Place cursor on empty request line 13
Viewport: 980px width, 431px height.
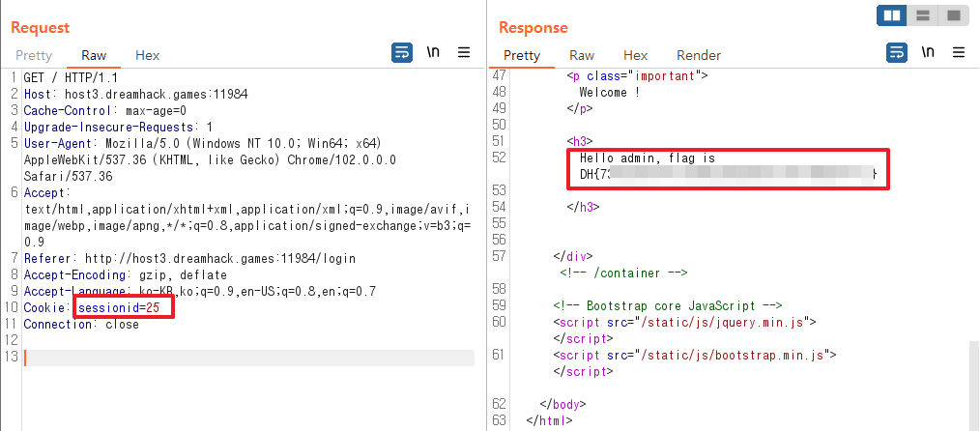(248, 358)
